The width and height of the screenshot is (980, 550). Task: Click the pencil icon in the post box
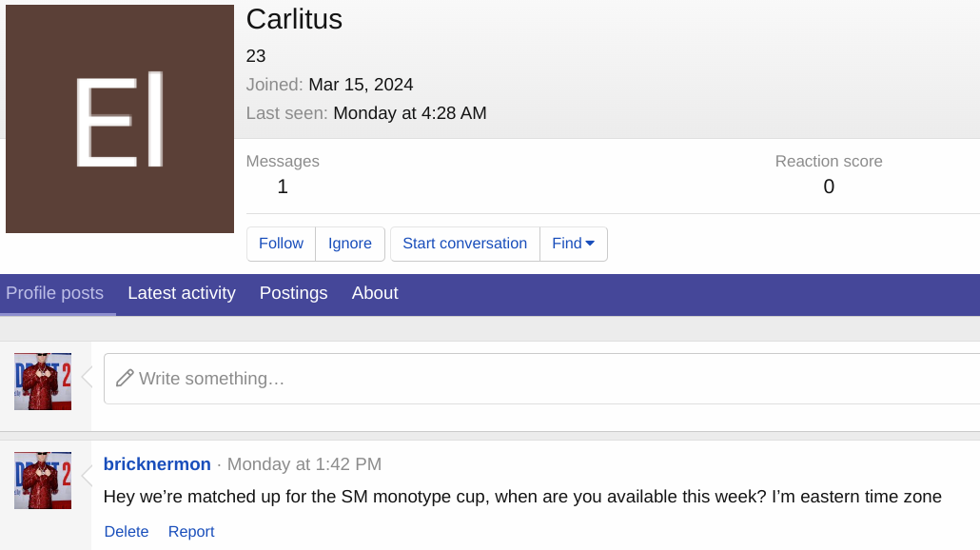tap(125, 379)
